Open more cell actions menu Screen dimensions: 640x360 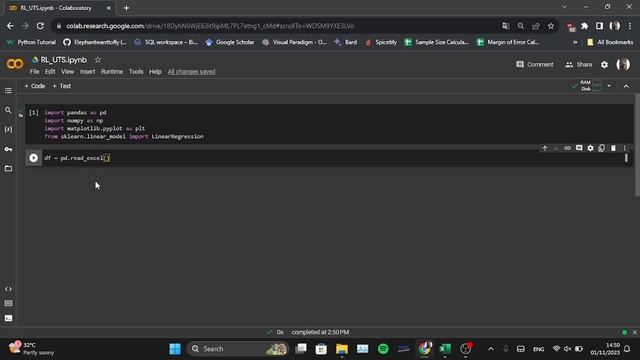(x=624, y=148)
